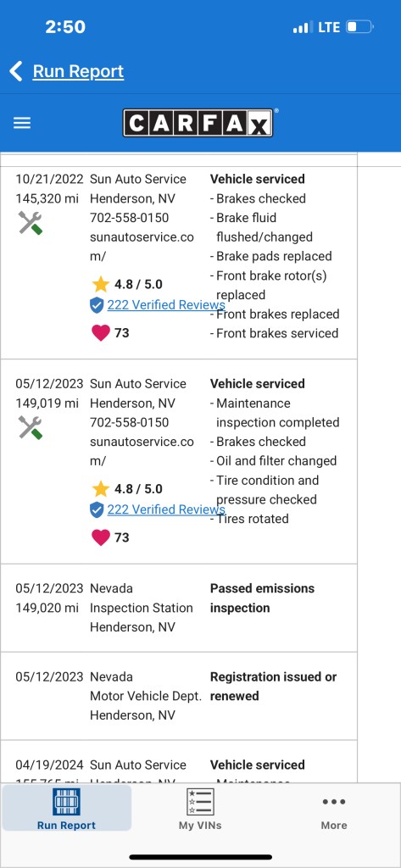Viewport: 401px width, 868px height.
Task: Tap the verified shield icon in 05/12/2023 entry
Action: (x=97, y=509)
